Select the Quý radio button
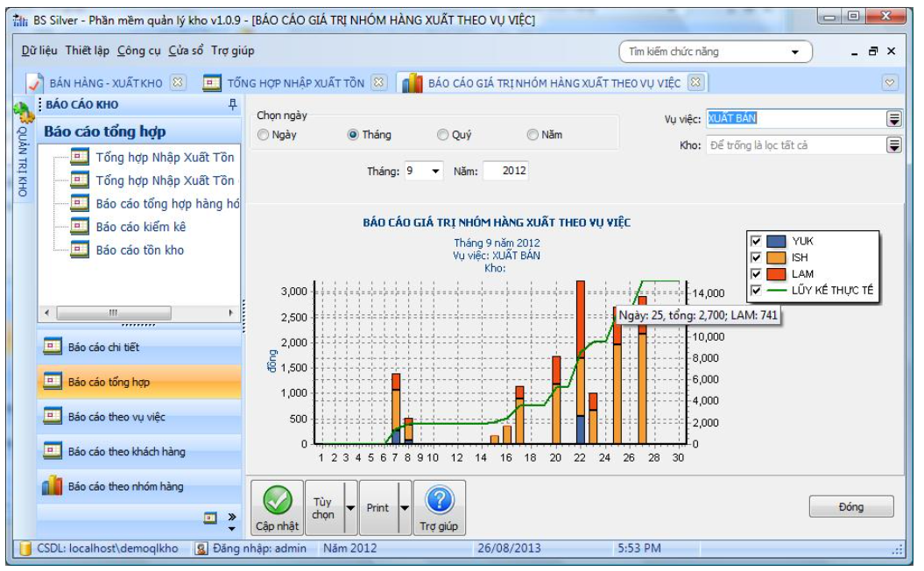 (x=442, y=135)
